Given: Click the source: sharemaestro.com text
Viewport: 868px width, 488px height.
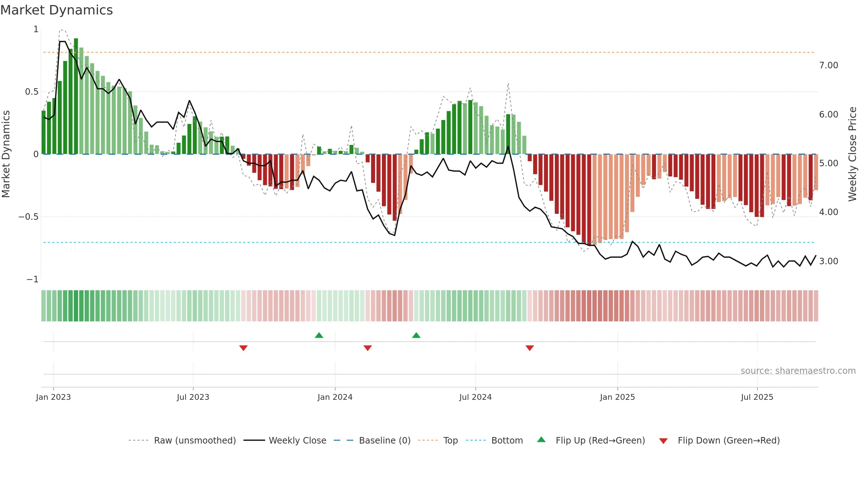Looking at the screenshot, I should click(798, 371).
